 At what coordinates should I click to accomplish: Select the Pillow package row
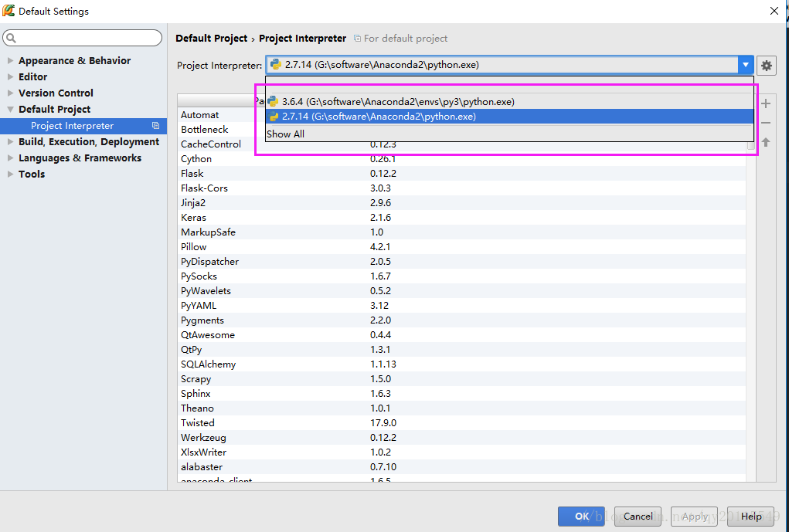coord(461,247)
